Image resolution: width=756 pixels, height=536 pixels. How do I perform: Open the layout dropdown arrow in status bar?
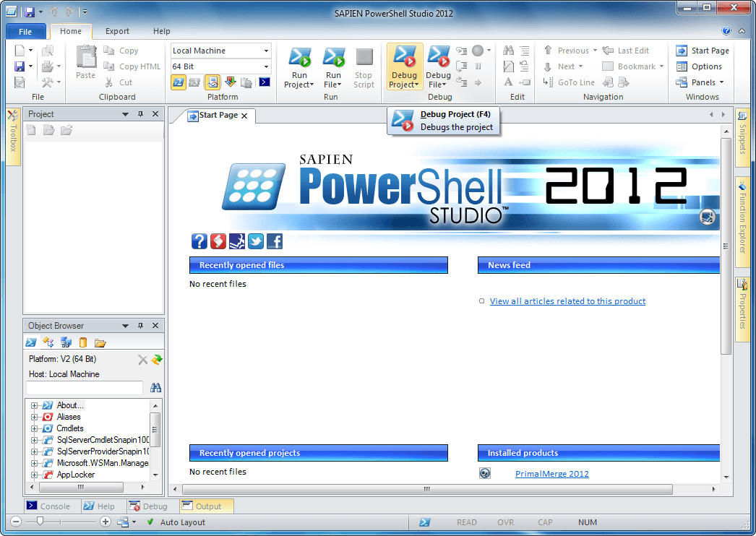point(134,522)
